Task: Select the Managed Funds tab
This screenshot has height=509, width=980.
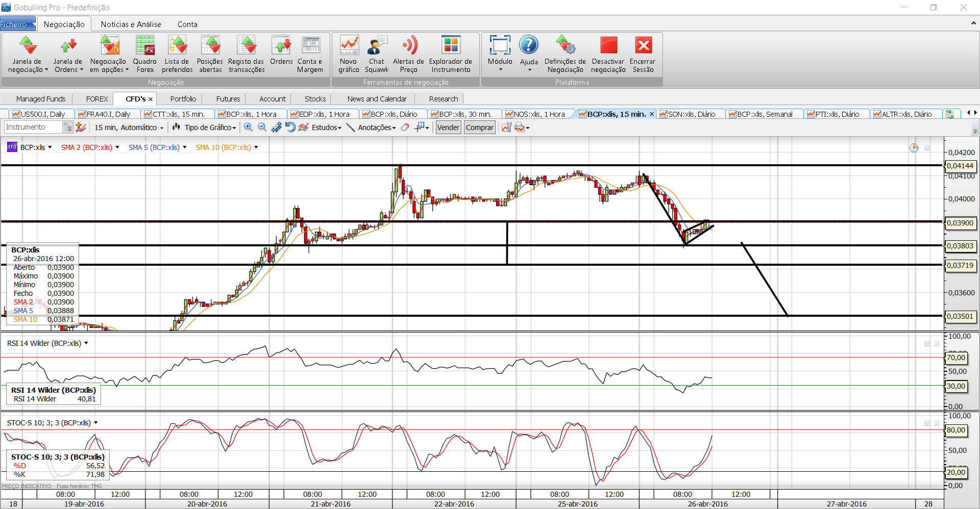Action: point(41,99)
